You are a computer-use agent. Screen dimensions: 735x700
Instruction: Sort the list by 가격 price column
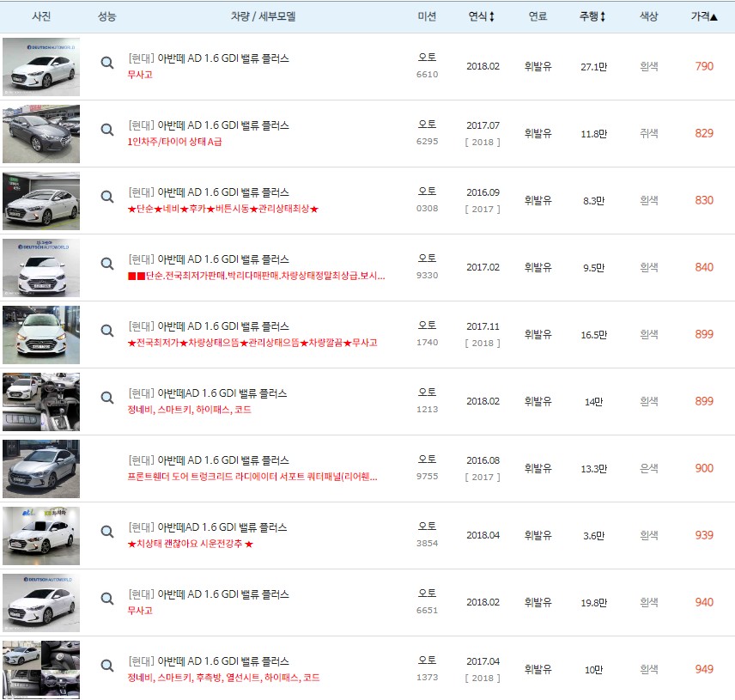click(704, 16)
